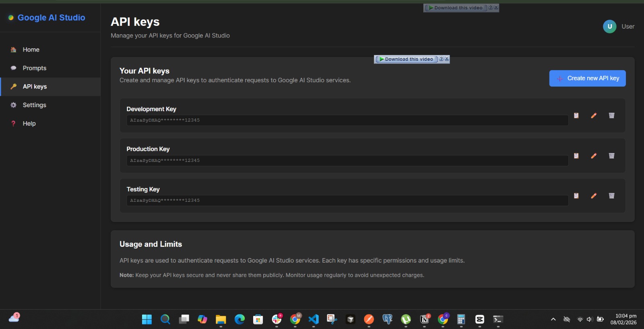Open pgAdmin elephant icon in taskbar
This screenshot has width=644, height=329.
point(387,319)
